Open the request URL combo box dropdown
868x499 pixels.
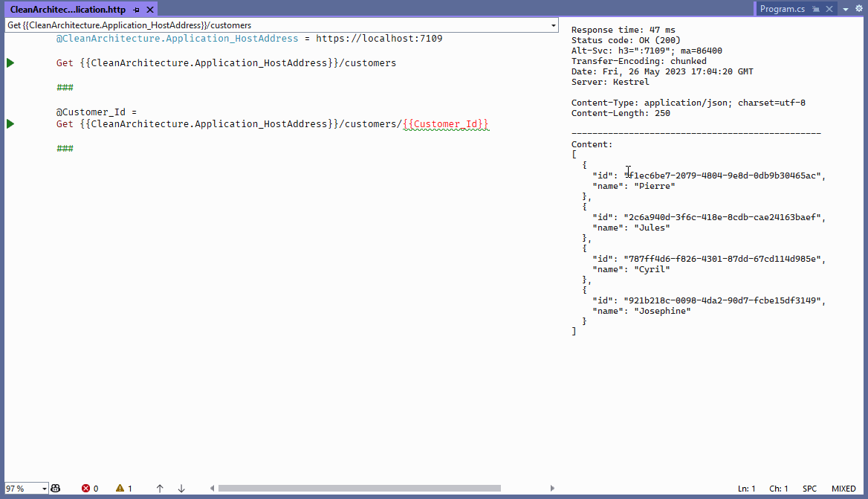click(x=554, y=25)
